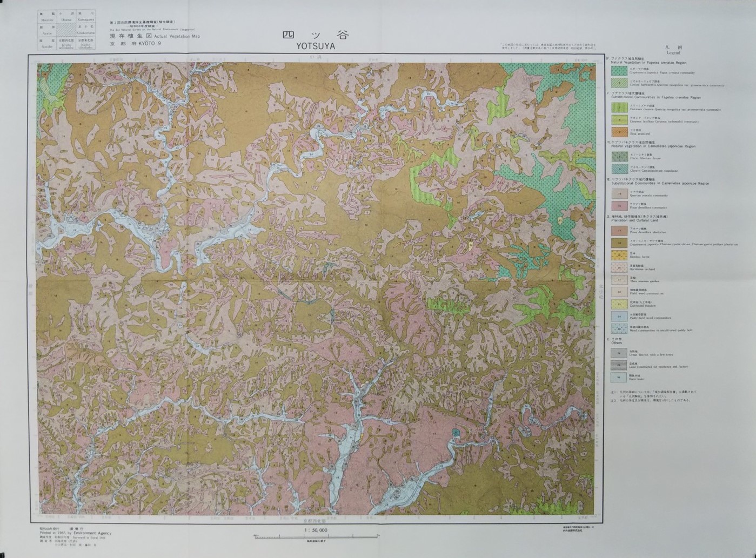Click 'Urban district with a few trees' label
This screenshot has width=756, height=558.
pos(651,355)
